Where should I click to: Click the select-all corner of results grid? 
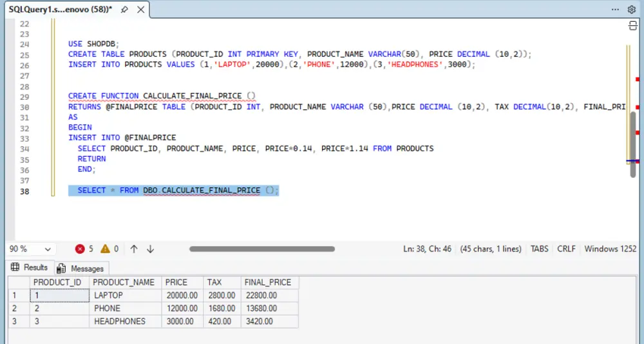coord(19,282)
